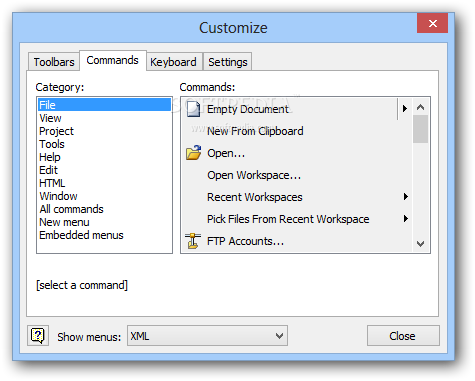Screen dimensions: 475x381
Task: Select the New From Clipboard command
Action: [x=297, y=131]
